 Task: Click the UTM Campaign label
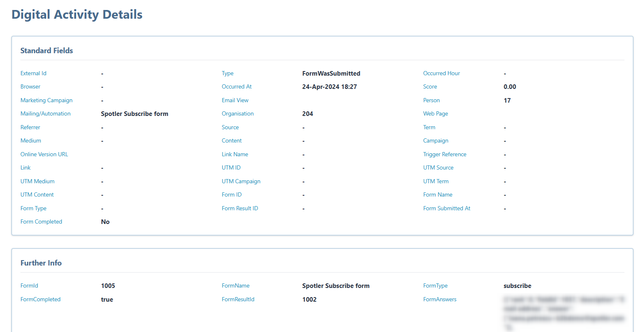pos(241,181)
